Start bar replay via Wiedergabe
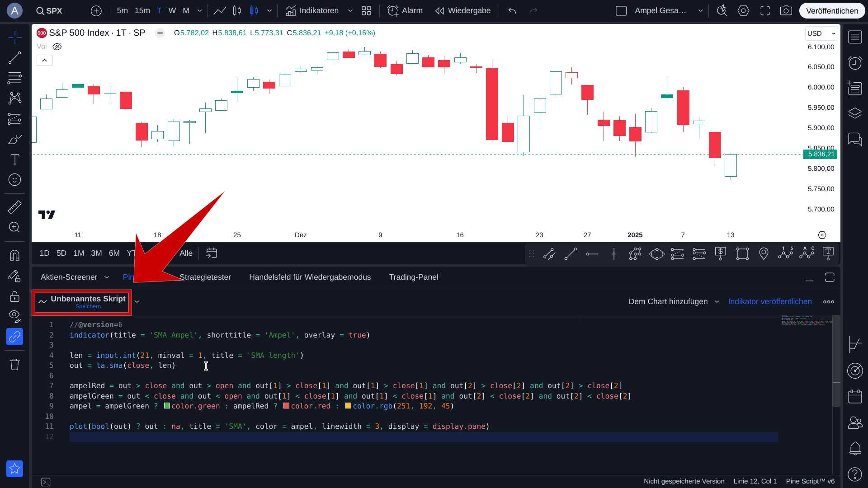 point(463,10)
